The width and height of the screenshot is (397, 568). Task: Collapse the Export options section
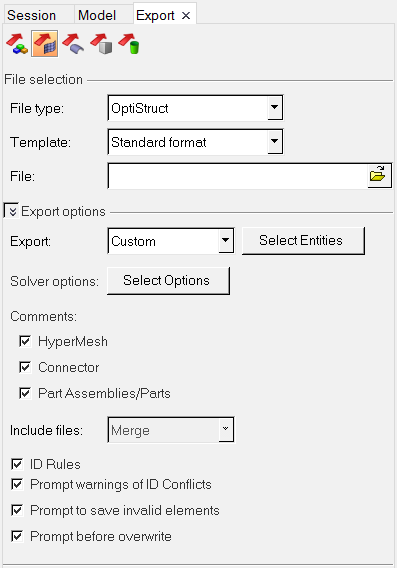pos(12,211)
